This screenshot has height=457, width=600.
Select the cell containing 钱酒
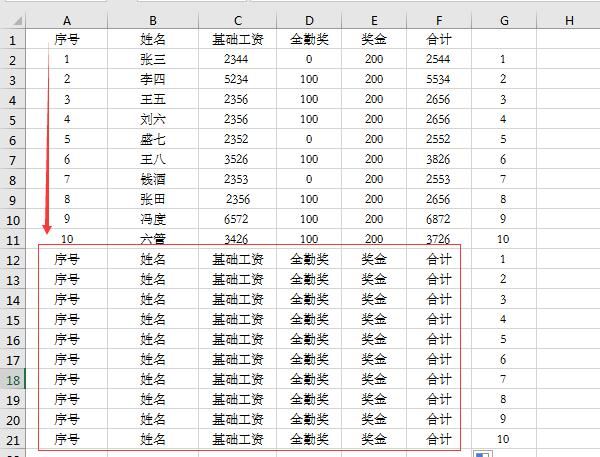(x=153, y=179)
